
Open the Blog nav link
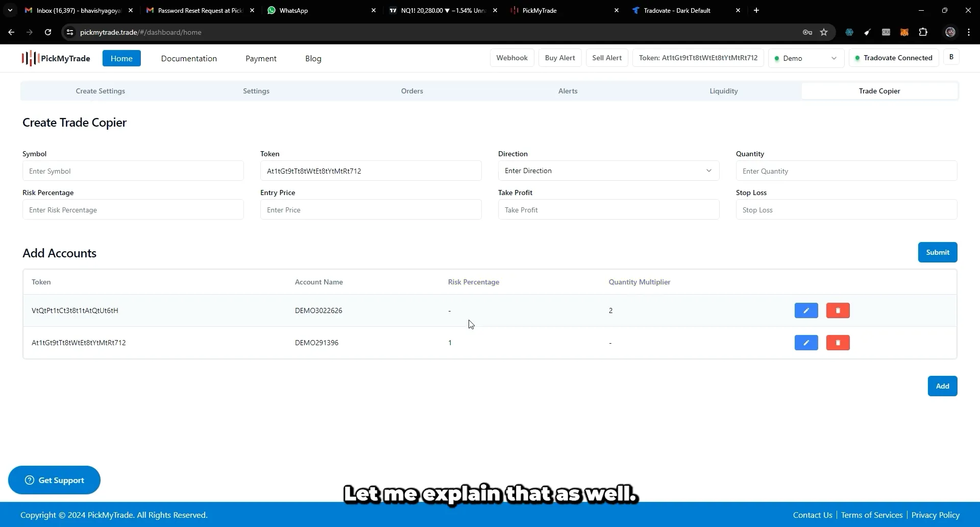click(313, 58)
